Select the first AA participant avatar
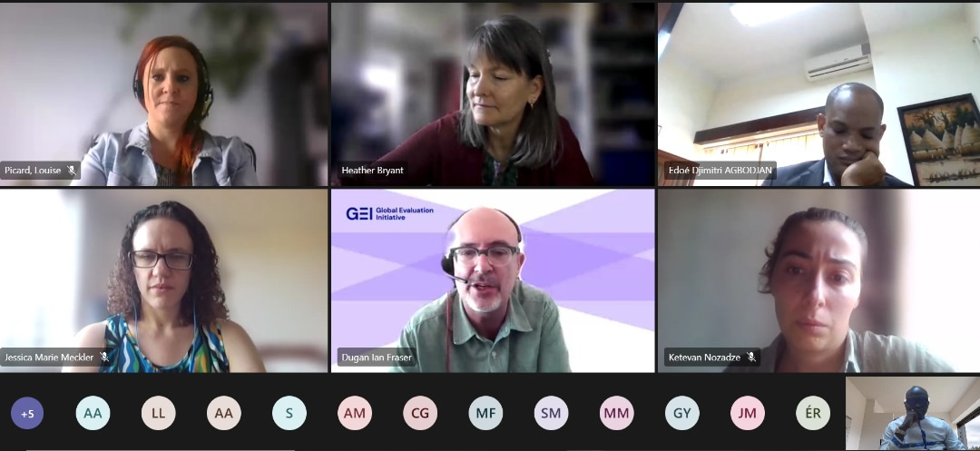 (93, 413)
